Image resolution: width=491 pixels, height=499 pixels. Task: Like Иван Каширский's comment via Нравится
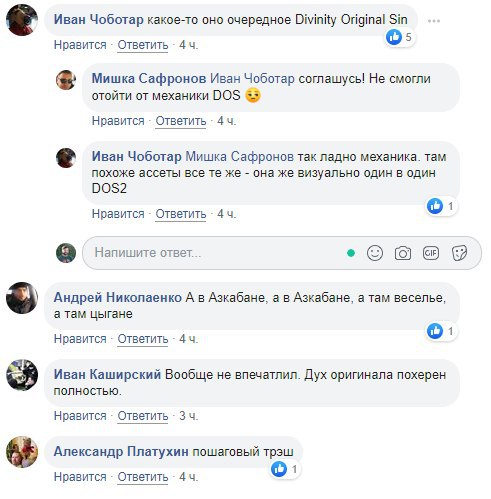(80, 416)
